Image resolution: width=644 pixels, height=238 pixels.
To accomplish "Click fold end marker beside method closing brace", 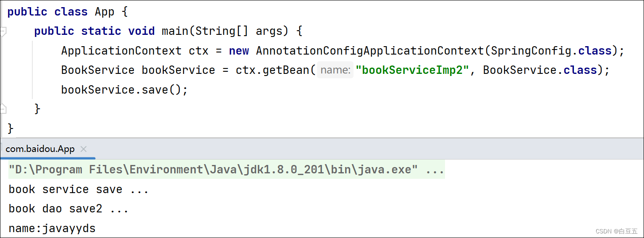I will click(3, 109).
